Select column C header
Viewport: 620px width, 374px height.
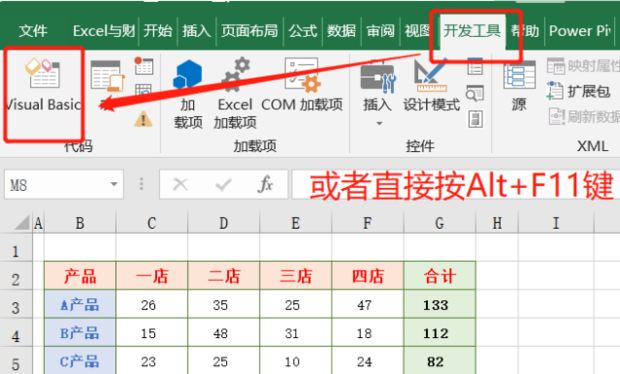pyautogui.click(x=152, y=223)
